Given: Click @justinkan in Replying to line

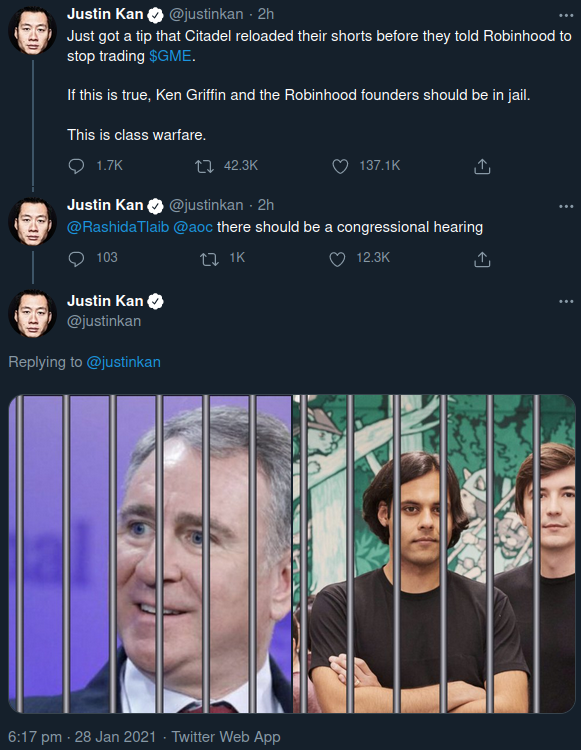Looking at the screenshot, I should [123, 362].
